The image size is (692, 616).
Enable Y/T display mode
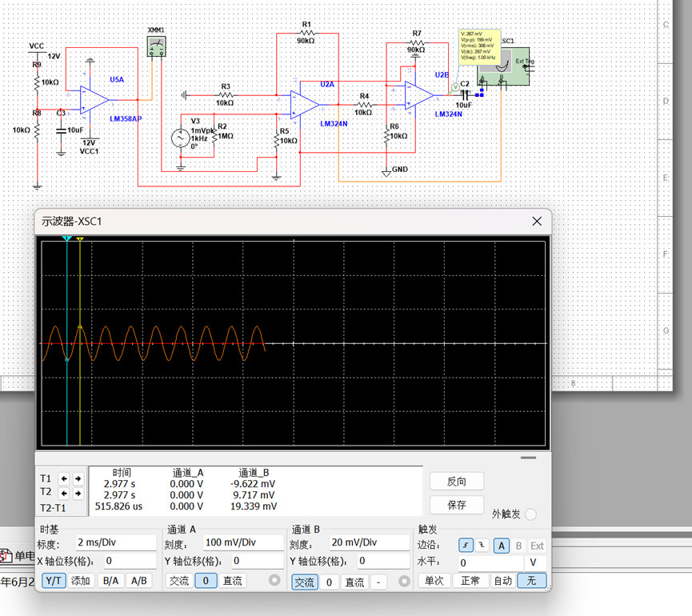pos(54,581)
